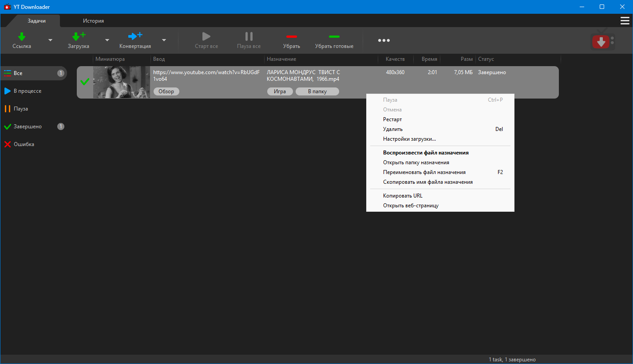This screenshot has height=364, width=633.
Task: Click the red TV downloader logo icon
Action: 601,41
